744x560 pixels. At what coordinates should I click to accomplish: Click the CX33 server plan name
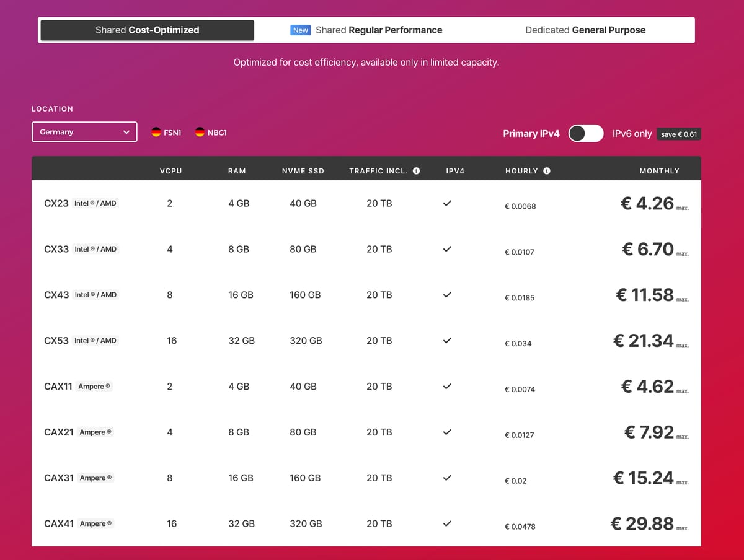click(56, 249)
